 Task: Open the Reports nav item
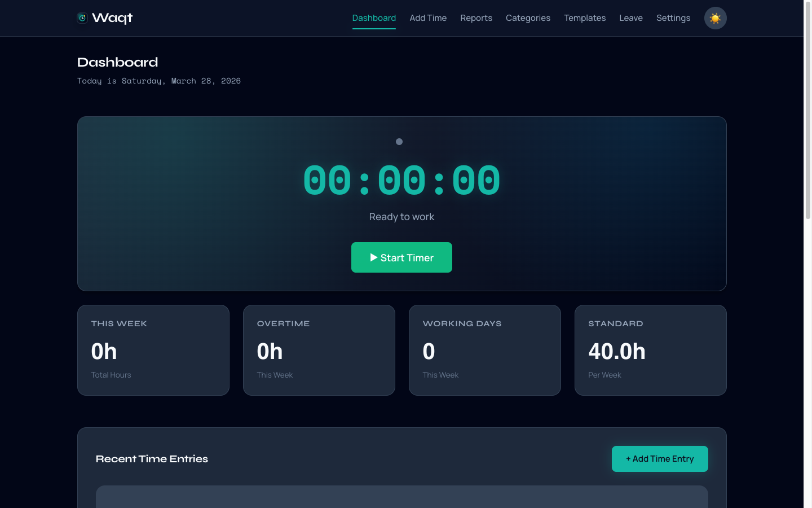476,18
